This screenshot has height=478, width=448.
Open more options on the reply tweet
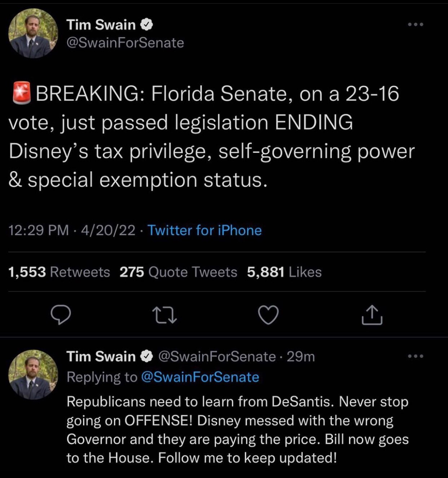(416, 356)
